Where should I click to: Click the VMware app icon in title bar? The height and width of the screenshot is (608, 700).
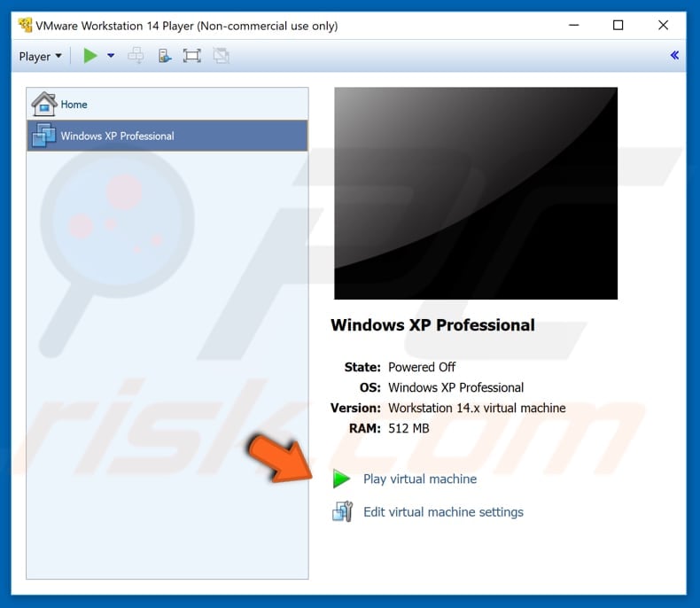[26, 26]
